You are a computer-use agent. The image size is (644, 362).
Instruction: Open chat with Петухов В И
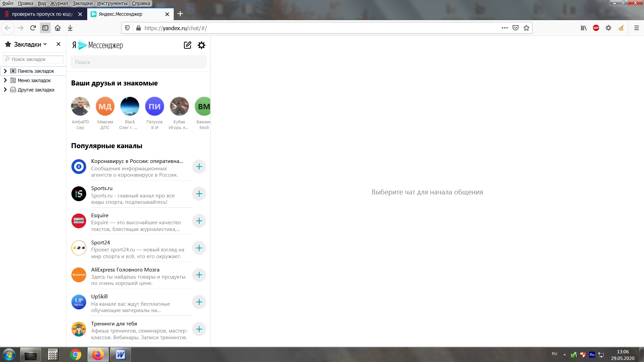click(154, 107)
